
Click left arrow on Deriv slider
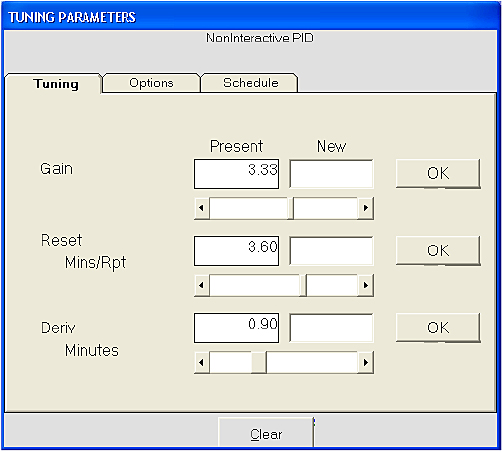pos(202,362)
